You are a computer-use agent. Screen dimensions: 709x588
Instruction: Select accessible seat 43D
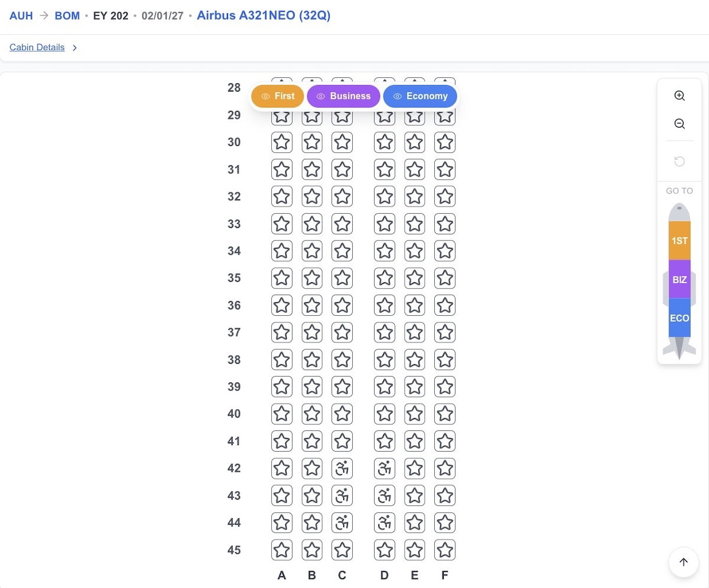(x=385, y=495)
